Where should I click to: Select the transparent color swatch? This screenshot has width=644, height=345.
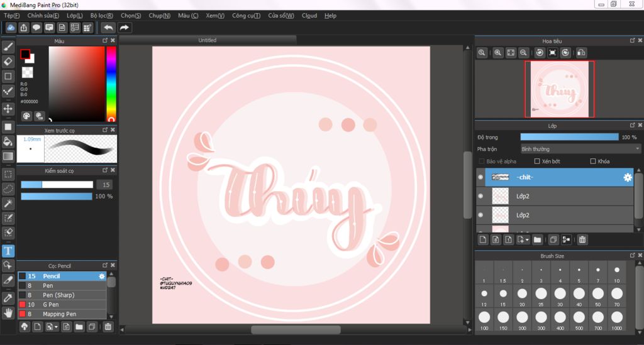click(27, 73)
